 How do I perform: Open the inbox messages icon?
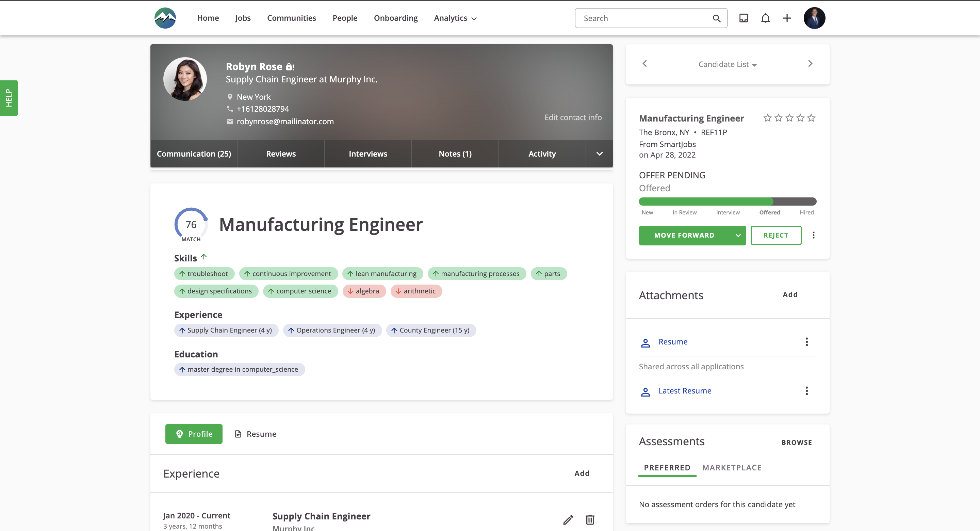point(744,18)
